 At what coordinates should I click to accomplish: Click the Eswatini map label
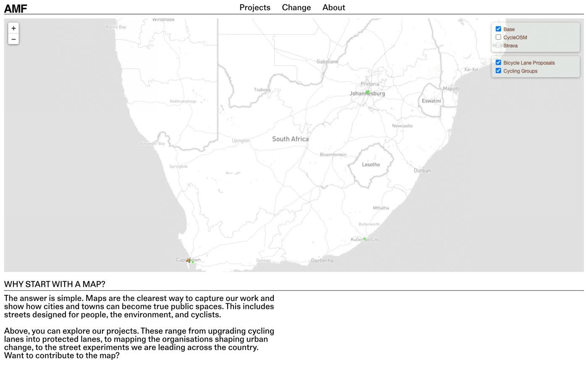pos(431,101)
